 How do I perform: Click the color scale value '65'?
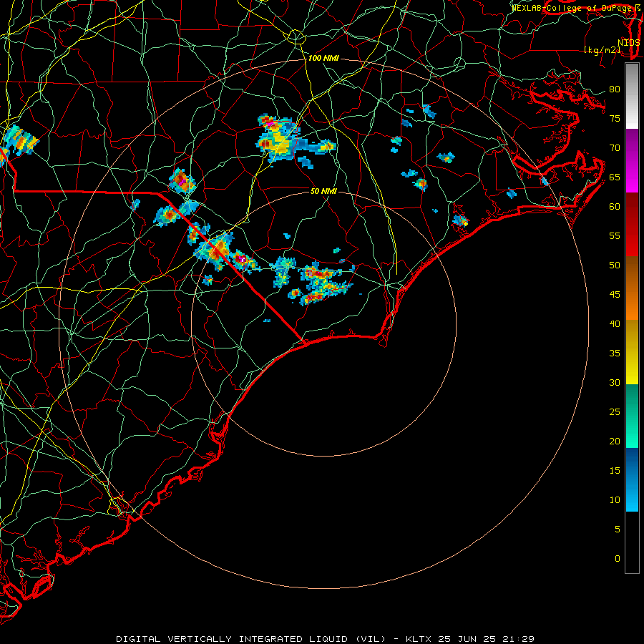pos(615,177)
